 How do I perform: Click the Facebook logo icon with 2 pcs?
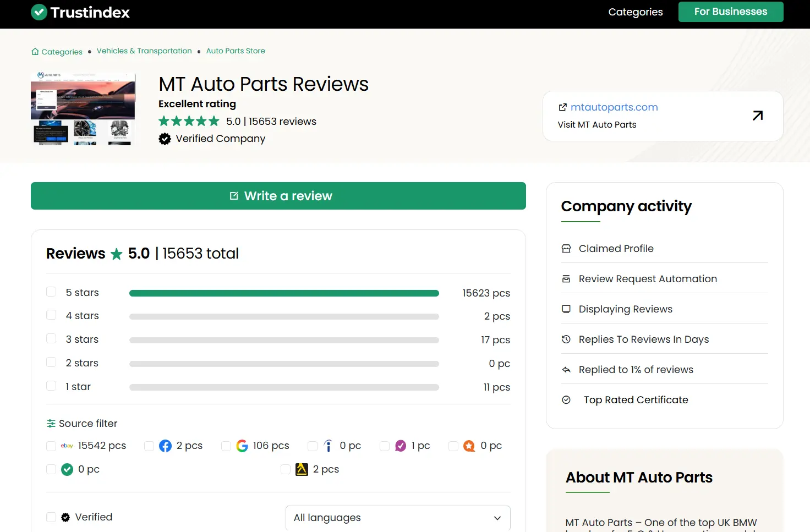[x=165, y=446]
